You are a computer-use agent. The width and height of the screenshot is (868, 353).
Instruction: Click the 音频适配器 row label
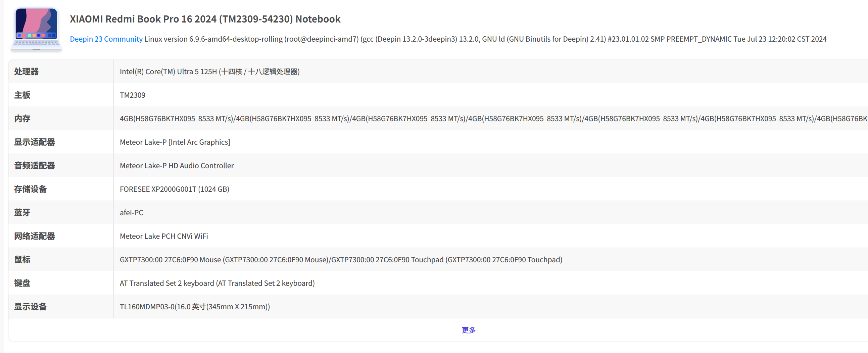tap(34, 166)
